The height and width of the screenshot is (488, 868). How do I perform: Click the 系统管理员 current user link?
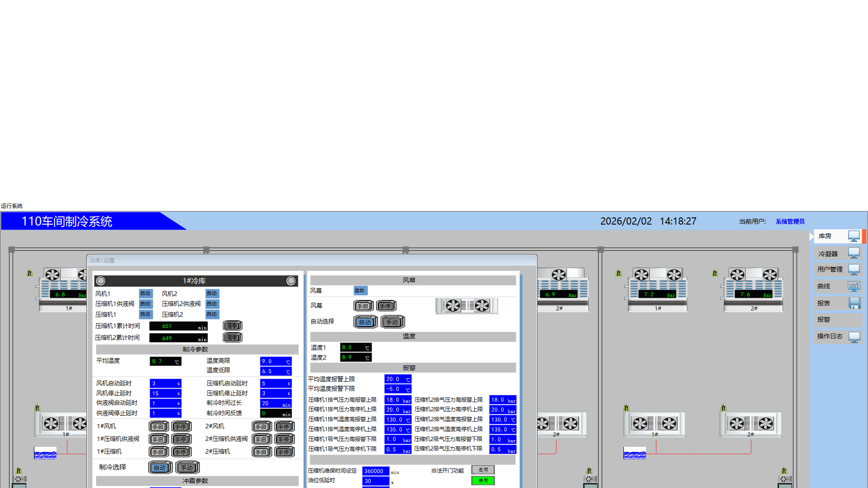tap(790, 222)
